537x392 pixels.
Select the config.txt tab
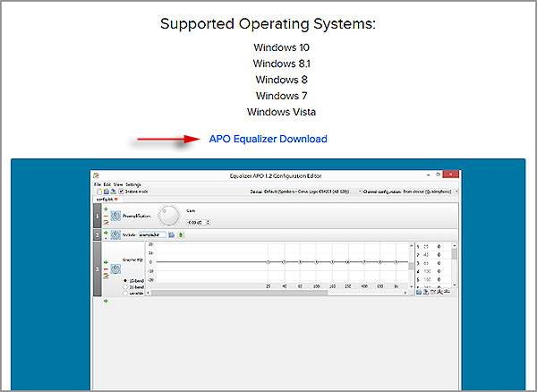[x=107, y=199]
